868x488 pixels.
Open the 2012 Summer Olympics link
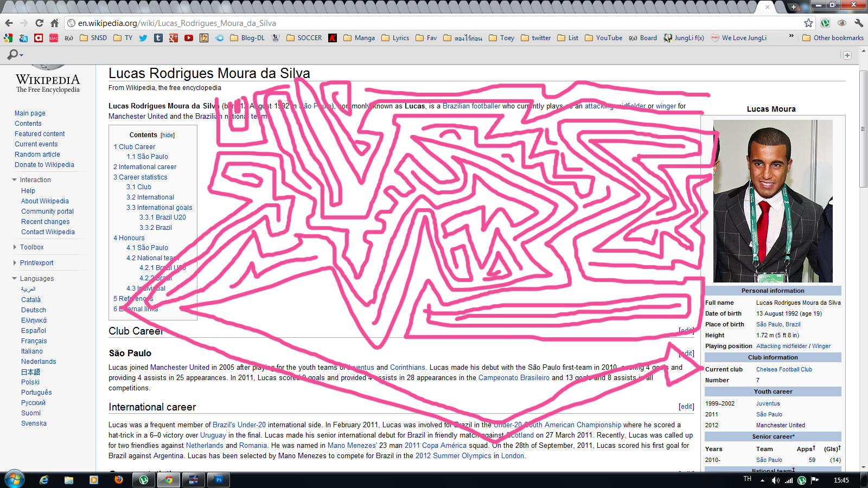[x=454, y=456]
